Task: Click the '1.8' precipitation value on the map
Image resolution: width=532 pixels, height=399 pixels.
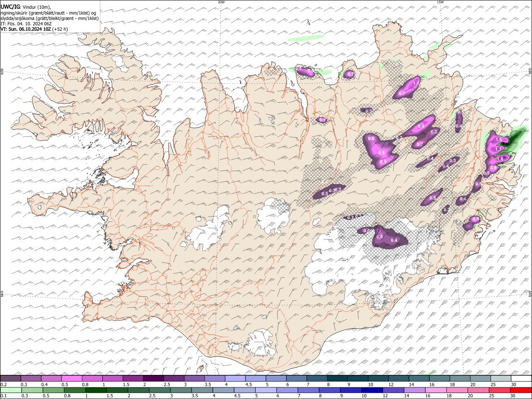Action: tap(500, 159)
